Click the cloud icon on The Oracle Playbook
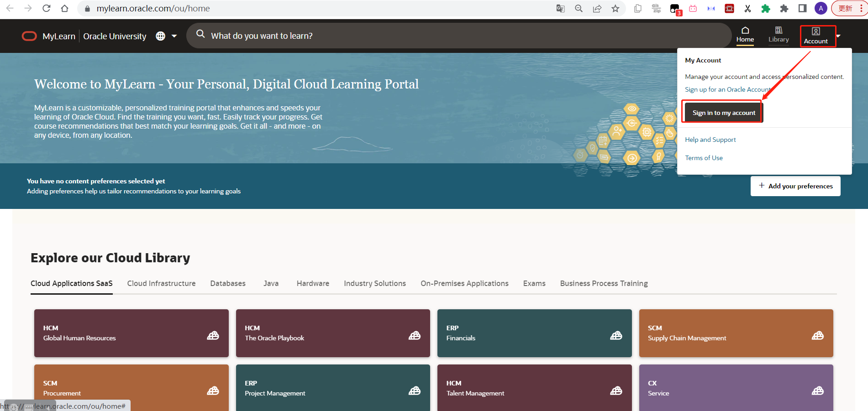Viewport: 868px width, 411px height. click(x=415, y=335)
